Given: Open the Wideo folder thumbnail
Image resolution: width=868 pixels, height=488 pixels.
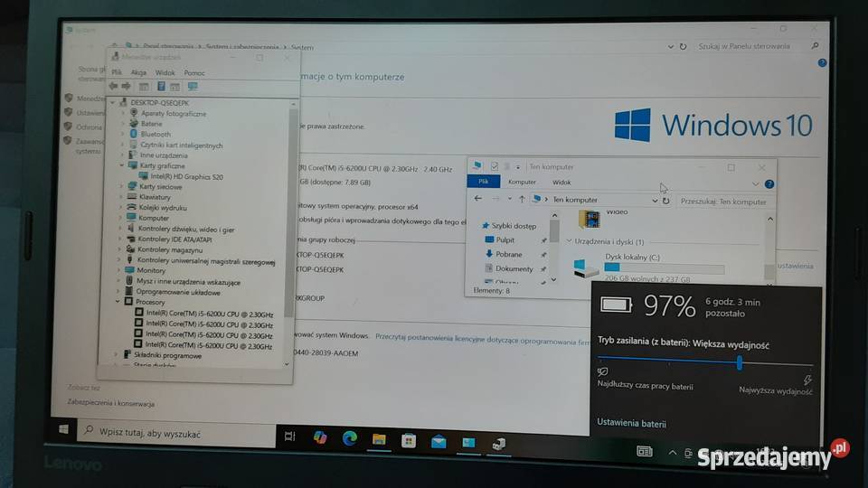Looking at the screenshot, I should [x=589, y=219].
